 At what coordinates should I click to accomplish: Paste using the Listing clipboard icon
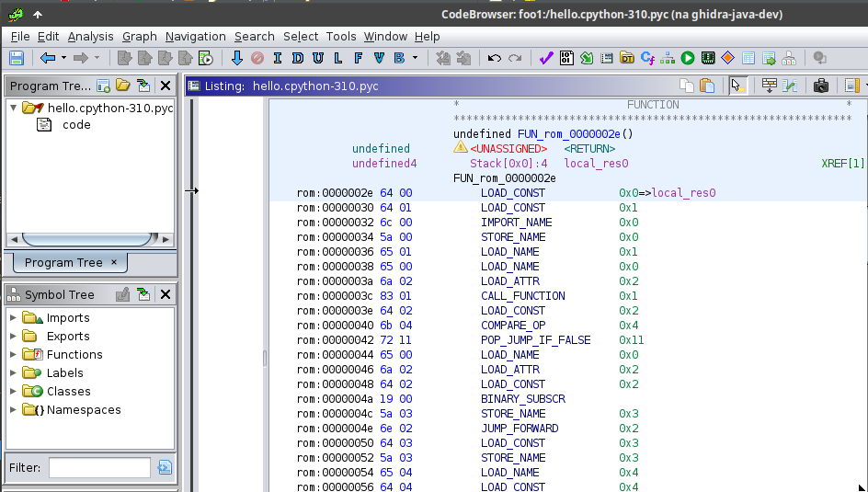[x=707, y=86]
